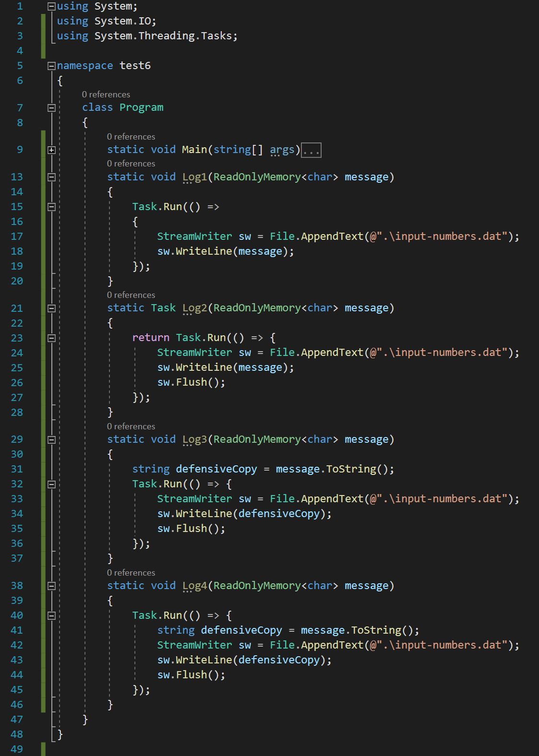This screenshot has height=756, width=539.
Task: Fold the Task.Run lambda inside Log3
Action: pyautogui.click(x=51, y=484)
